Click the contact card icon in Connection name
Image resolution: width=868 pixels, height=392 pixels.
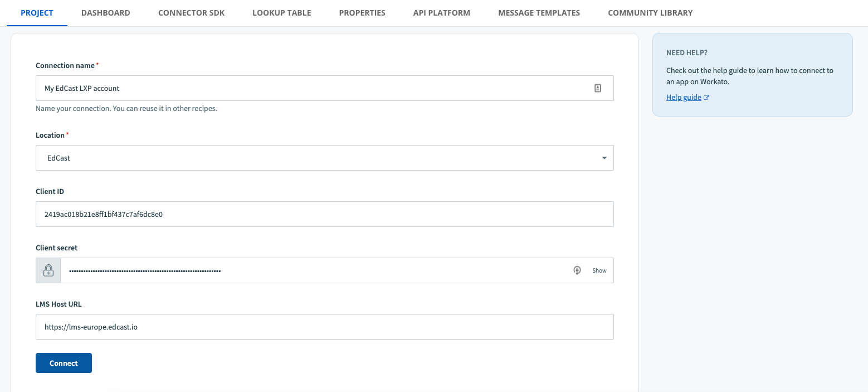coord(598,88)
